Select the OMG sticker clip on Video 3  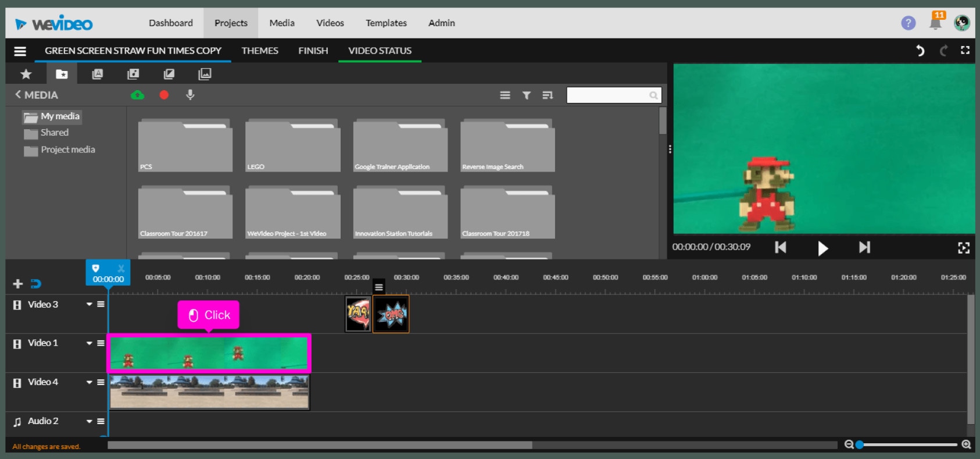391,314
